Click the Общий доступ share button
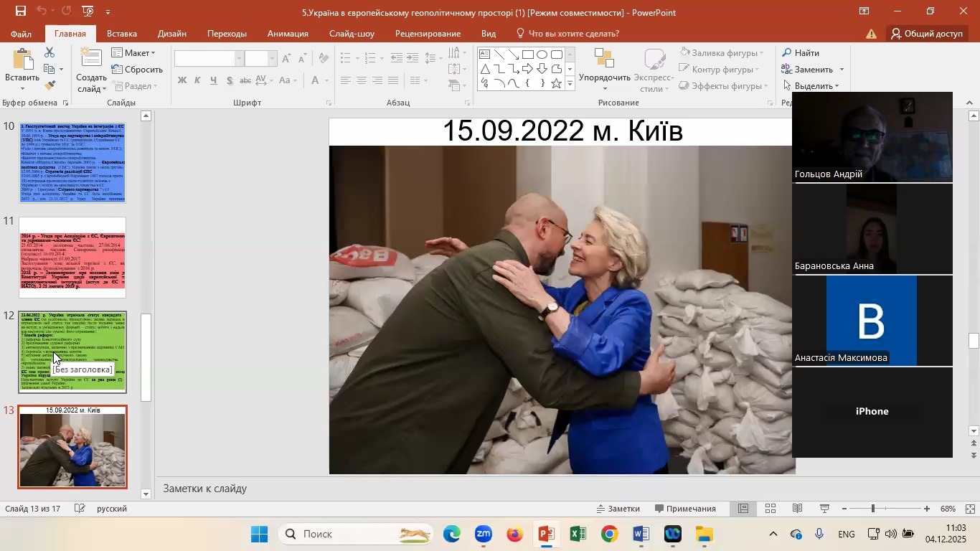The image size is (980, 551). (x=926, y=34)
